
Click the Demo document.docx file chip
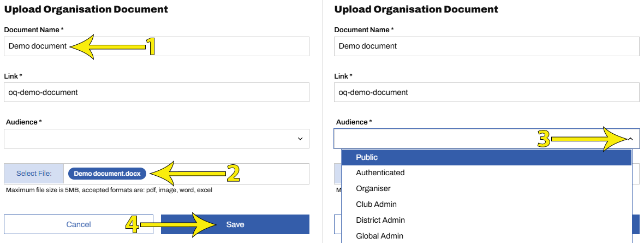tap(107, 174)
